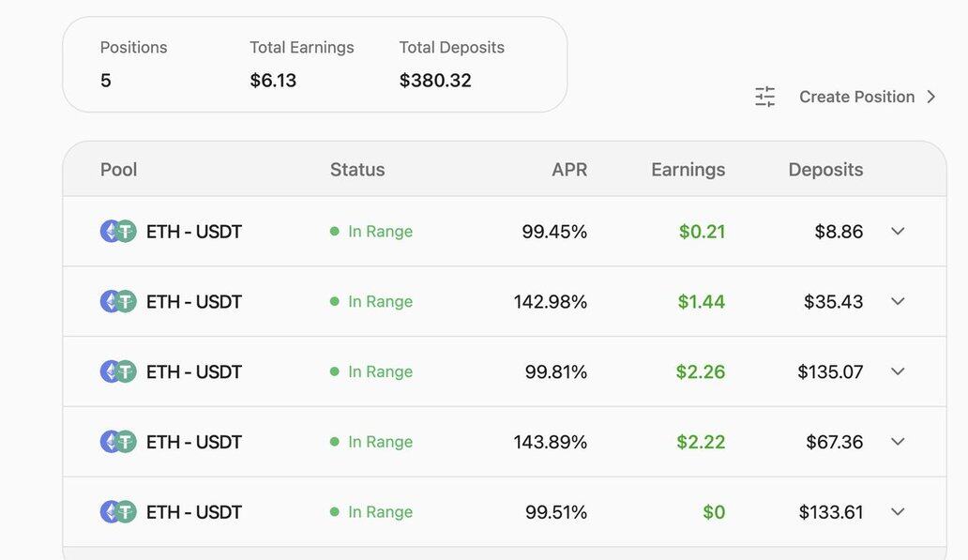968x560 pixels.
Task: Expand the position with $135.07 deposits
Action: click(x=898, y=371)
